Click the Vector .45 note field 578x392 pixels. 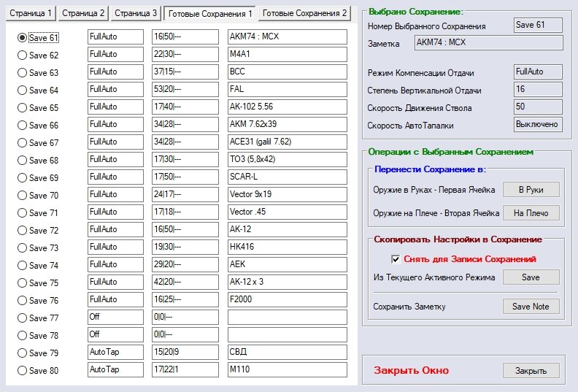[288, 212]
